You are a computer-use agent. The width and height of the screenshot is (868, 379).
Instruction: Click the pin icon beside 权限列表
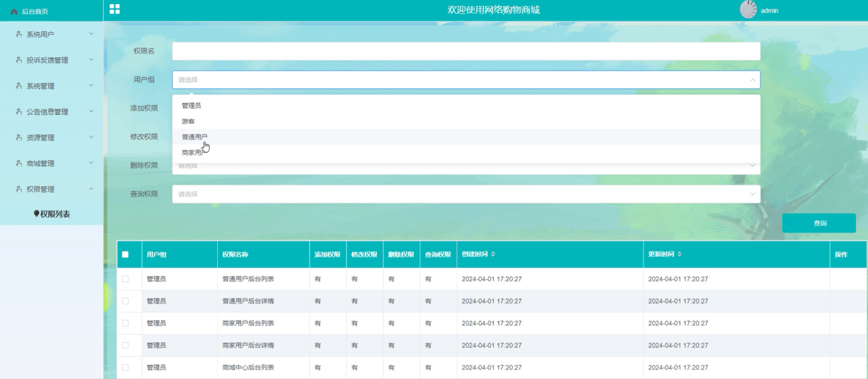click(36, 214)
